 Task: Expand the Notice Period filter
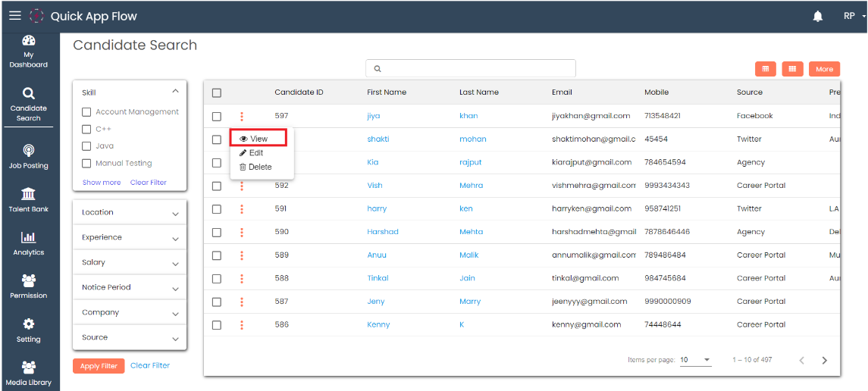[x=130, y=288]
